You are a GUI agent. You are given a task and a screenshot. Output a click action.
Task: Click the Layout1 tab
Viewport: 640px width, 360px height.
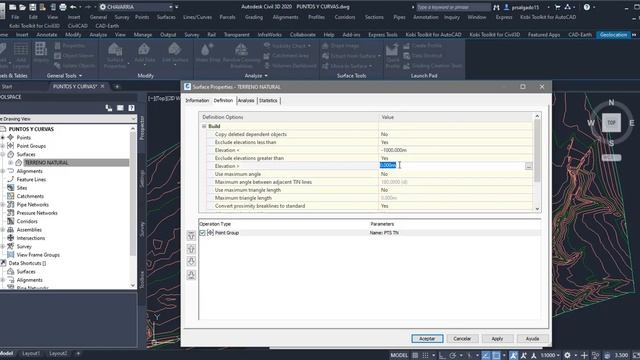31,353
